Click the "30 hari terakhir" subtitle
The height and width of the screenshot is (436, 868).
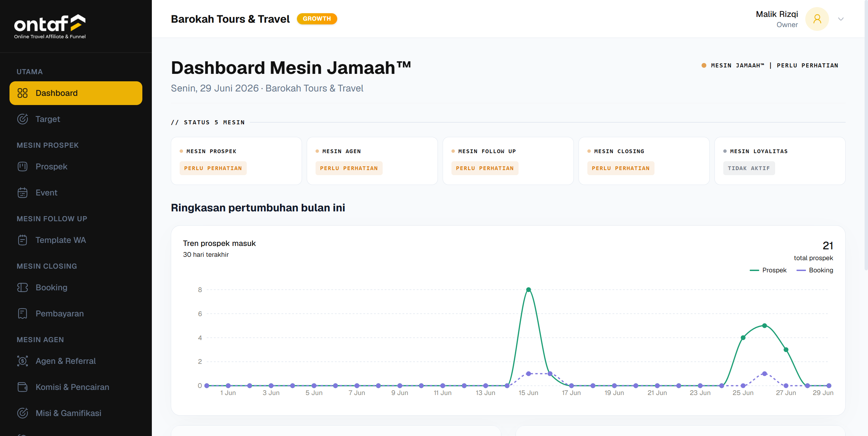206,255
